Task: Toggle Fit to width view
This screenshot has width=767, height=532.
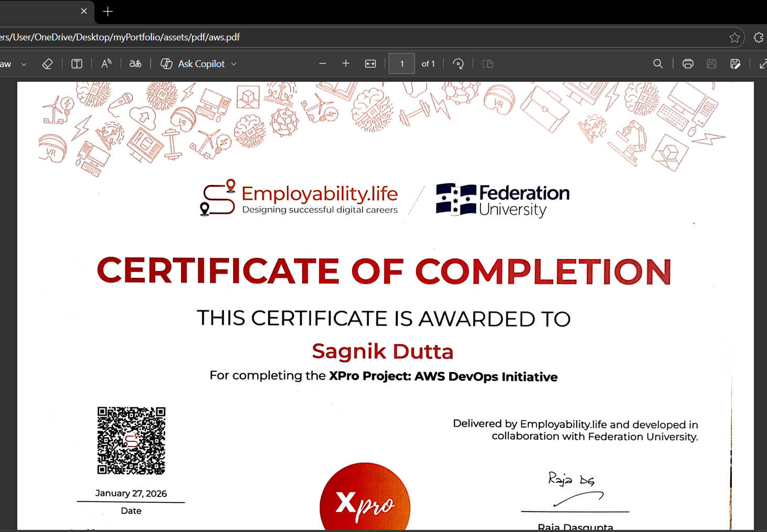Action: (370, 64)
